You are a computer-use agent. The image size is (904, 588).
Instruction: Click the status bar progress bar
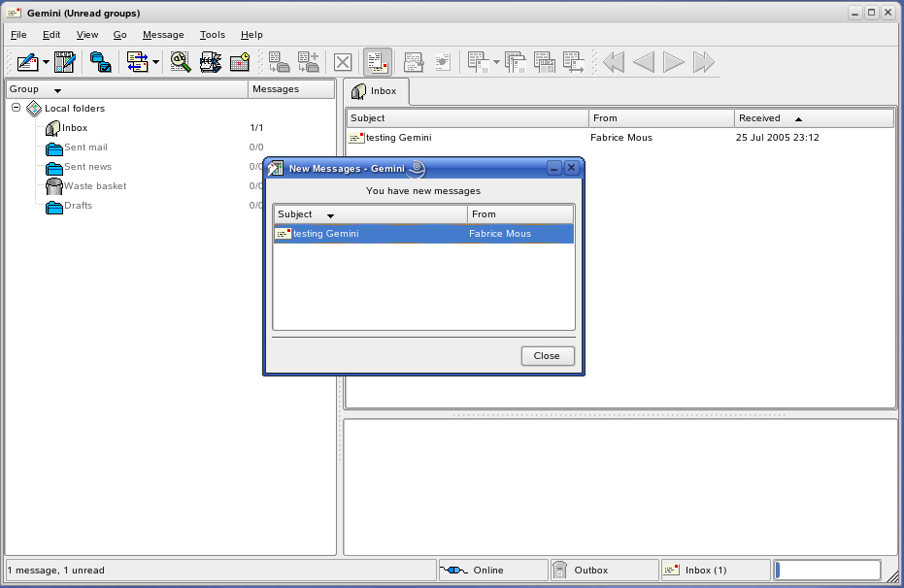coord(827,571)
